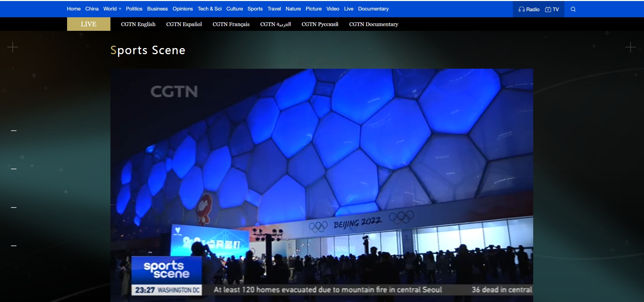
Task: Switch to CGTN Русский channel
Action: (319, 24)
